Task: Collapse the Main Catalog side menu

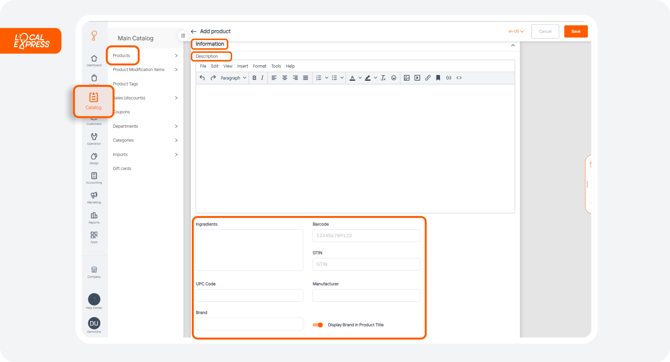Action: (183, 36)
